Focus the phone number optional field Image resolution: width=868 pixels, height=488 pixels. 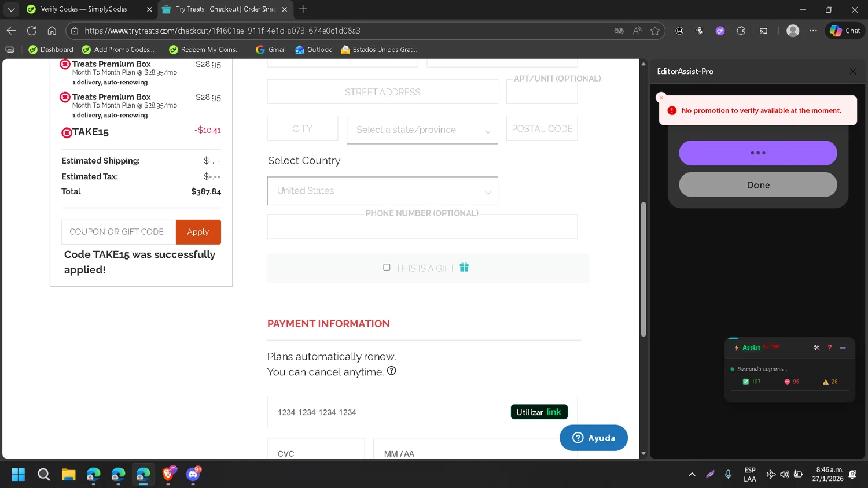pos(422,226)
